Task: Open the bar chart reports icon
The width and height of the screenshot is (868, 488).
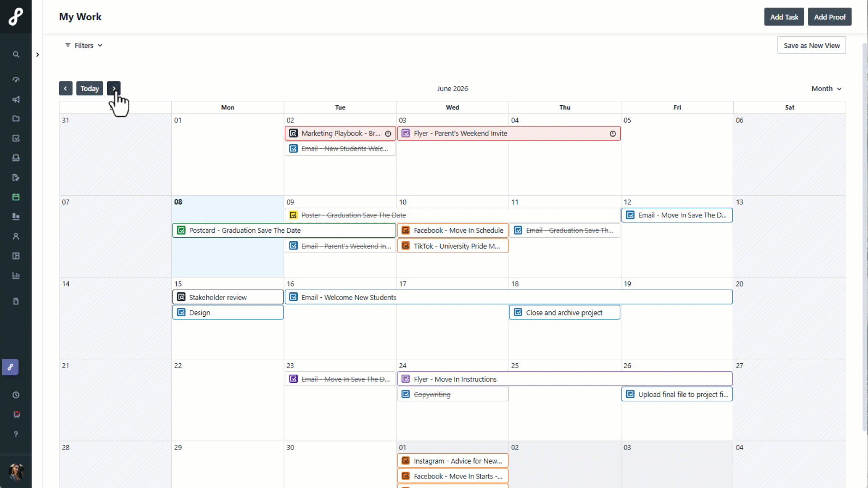Action: [x=16, y=276]
